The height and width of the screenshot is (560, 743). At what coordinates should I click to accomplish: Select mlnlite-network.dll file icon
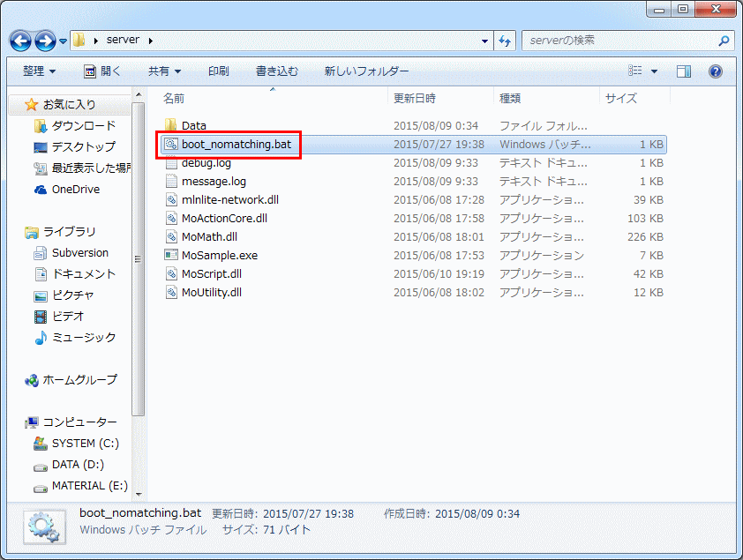(x=171, y=200)
